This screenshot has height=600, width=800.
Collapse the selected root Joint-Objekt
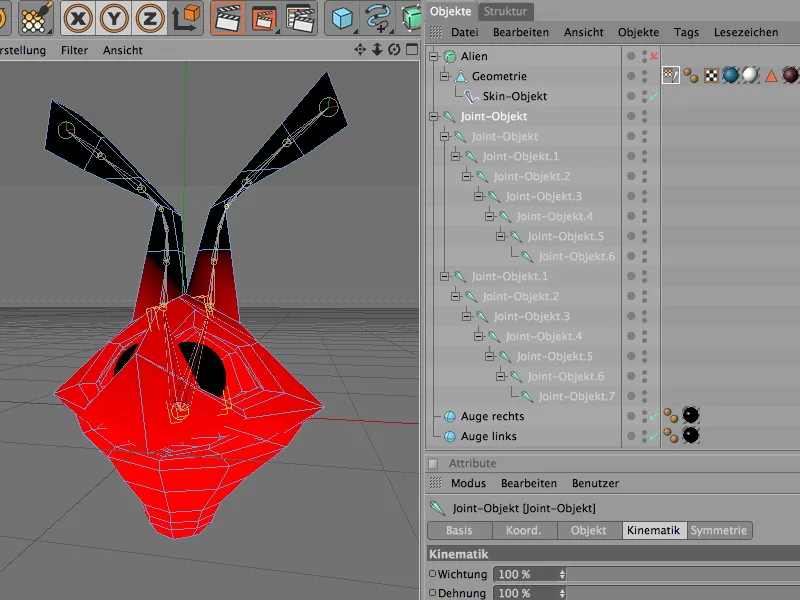(434, 116)
